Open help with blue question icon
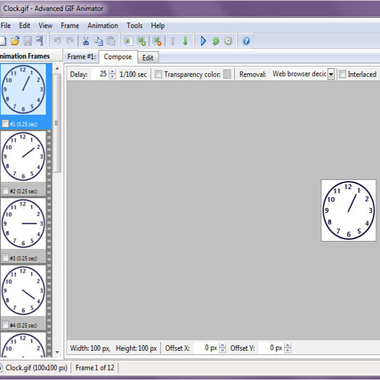Screen dimensions: 380x380 246,41
